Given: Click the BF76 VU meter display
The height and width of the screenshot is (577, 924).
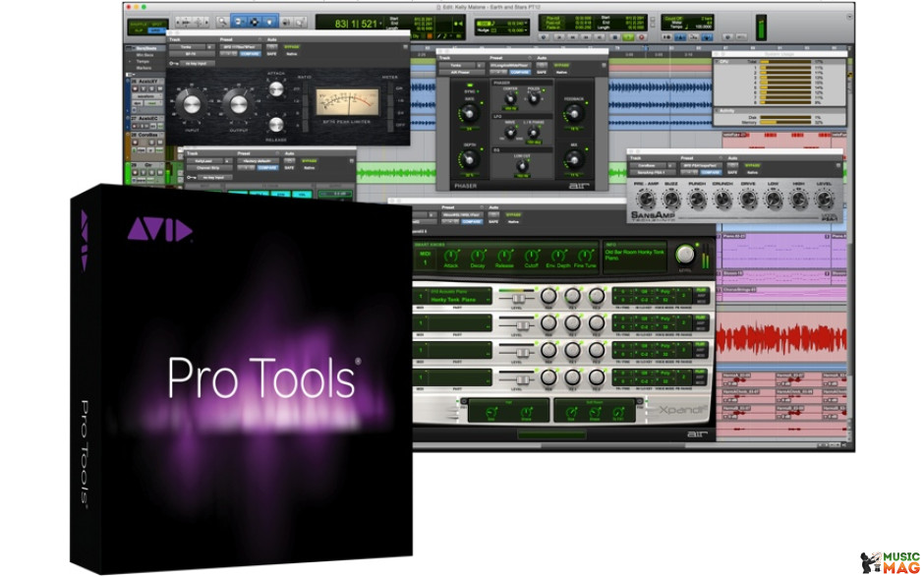Looking at the screenshot, I should 347,102.
